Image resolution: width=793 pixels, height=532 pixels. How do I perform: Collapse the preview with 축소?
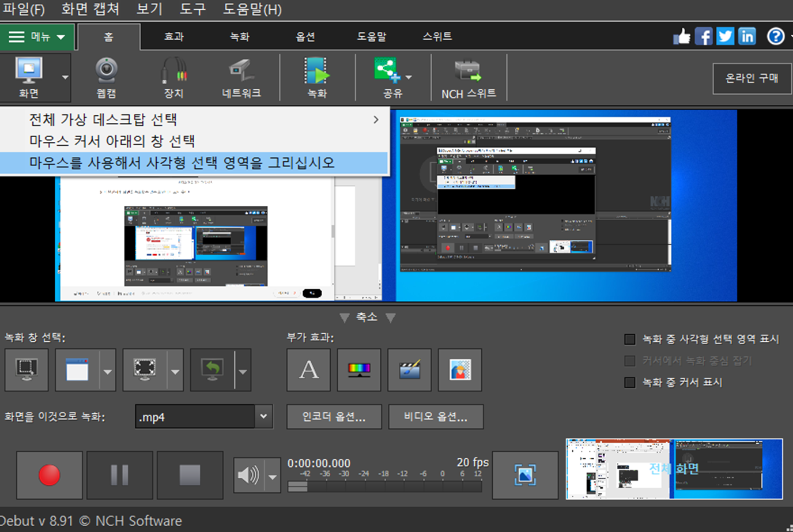tap(367, 316)
